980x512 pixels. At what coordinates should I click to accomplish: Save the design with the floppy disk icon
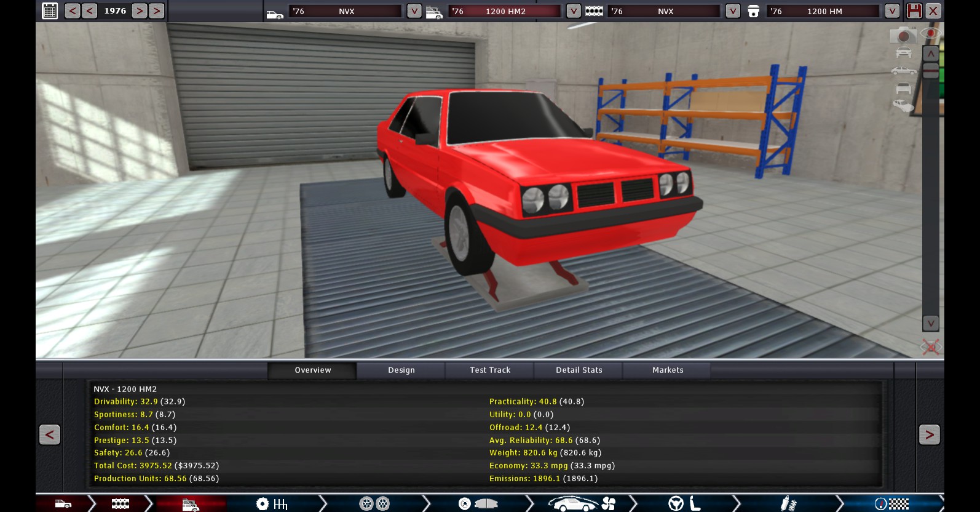(x=914, y=10)
